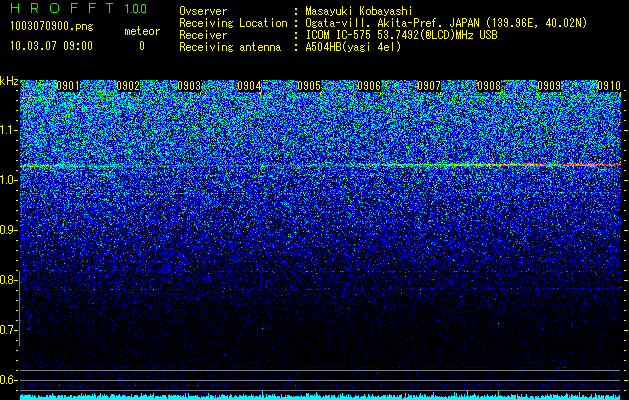Click the 0902 time marker

click(128, 86)
